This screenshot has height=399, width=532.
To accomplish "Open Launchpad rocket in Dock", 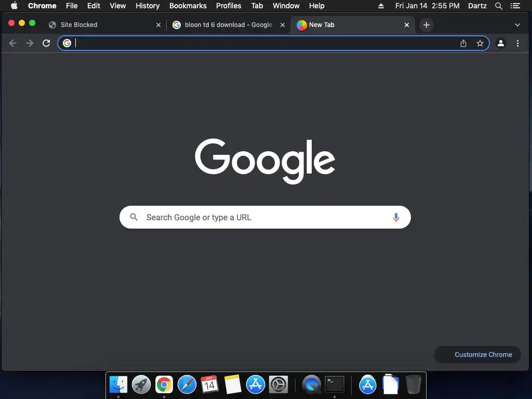I will (x=141, y=384).
